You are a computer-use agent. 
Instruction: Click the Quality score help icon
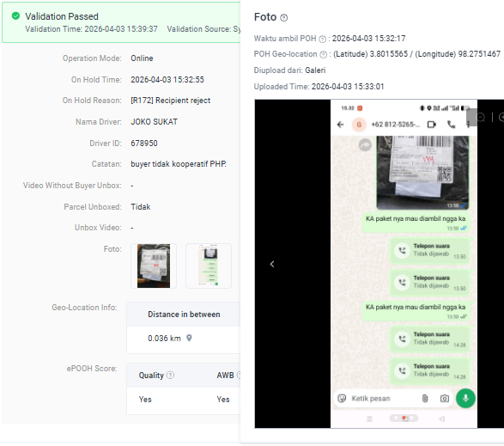(x=171, y=375)
